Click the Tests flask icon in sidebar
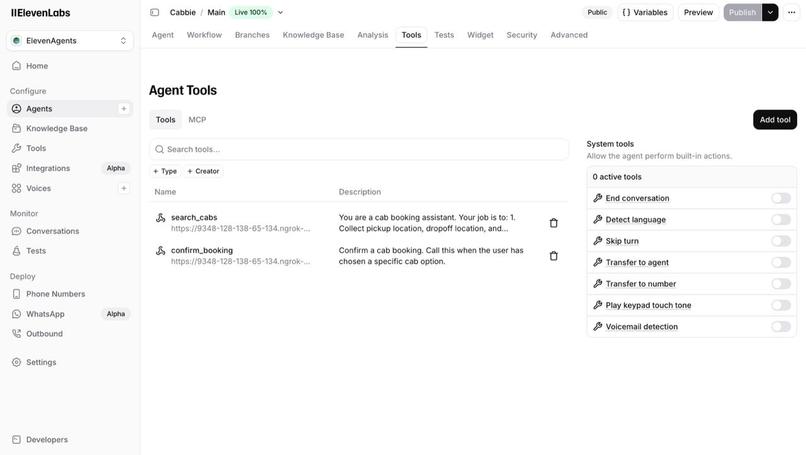This screenshot has height=455, width=806. [x=16, y=251]
